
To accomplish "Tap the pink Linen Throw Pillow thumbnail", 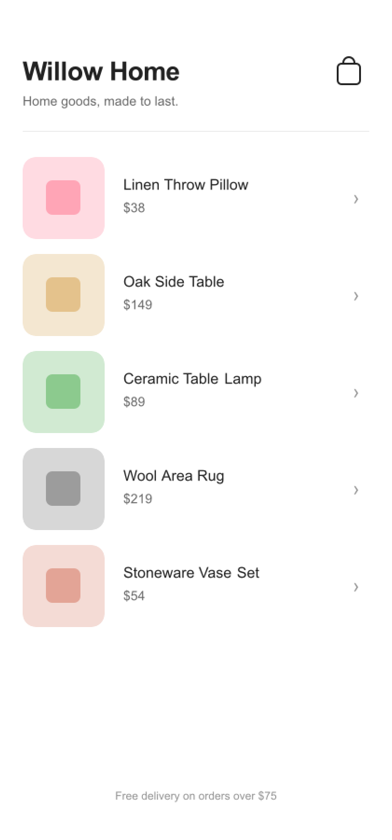I will click(63, 198).
